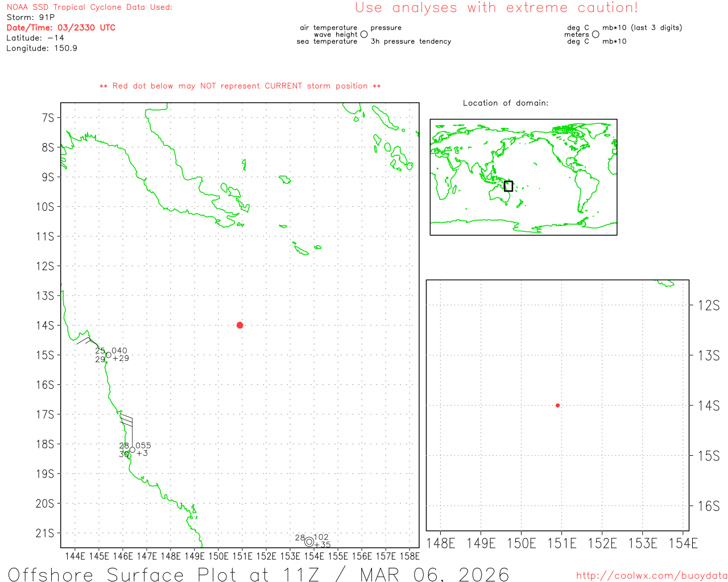
Task: Click the 'Date/Time: 03/2330 UTC' label
Action: pos(61,27)
